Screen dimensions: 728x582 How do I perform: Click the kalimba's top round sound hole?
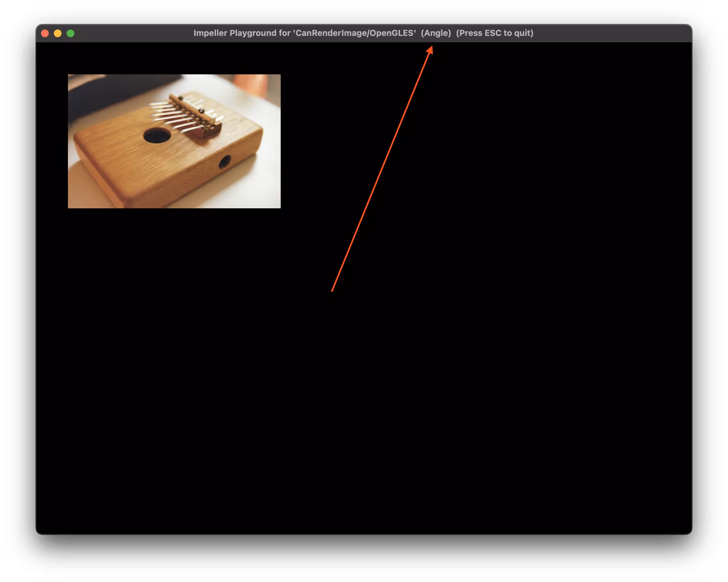pos(157,136)
